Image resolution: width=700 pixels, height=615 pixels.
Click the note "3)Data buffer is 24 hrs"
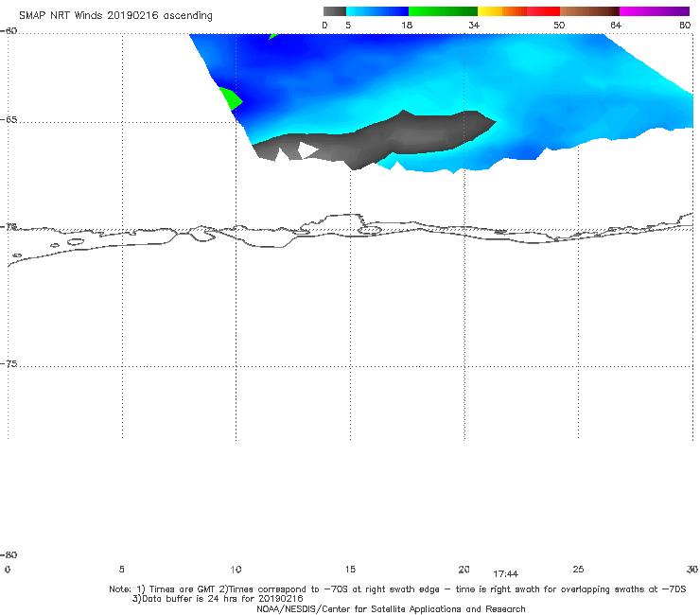[218, 599]
